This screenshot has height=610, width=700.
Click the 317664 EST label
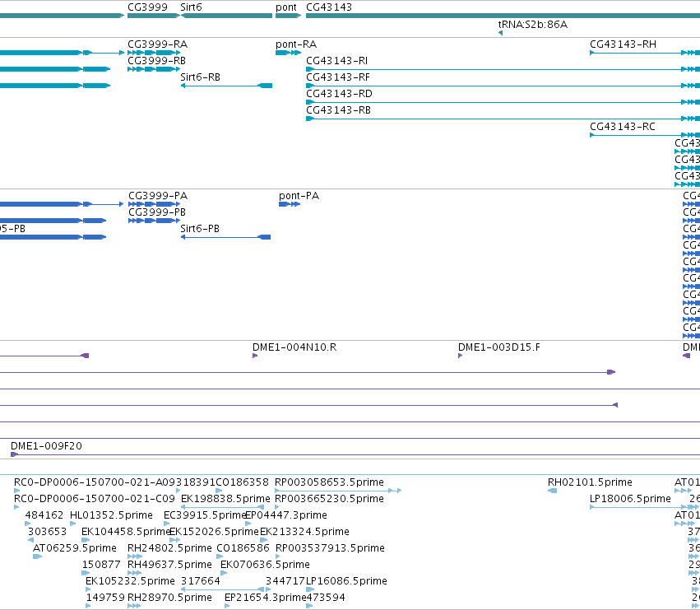tap(201, 581)
